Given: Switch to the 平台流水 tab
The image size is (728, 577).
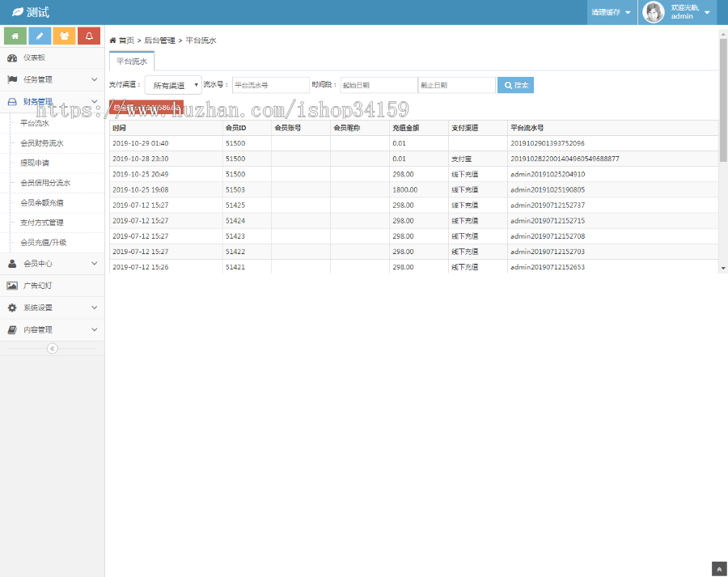Looking at the screenshot, I should pos(131,61).
